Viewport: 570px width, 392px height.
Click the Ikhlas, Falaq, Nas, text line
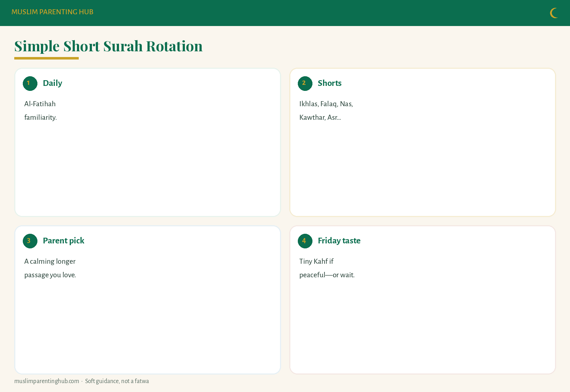point(326,104)
